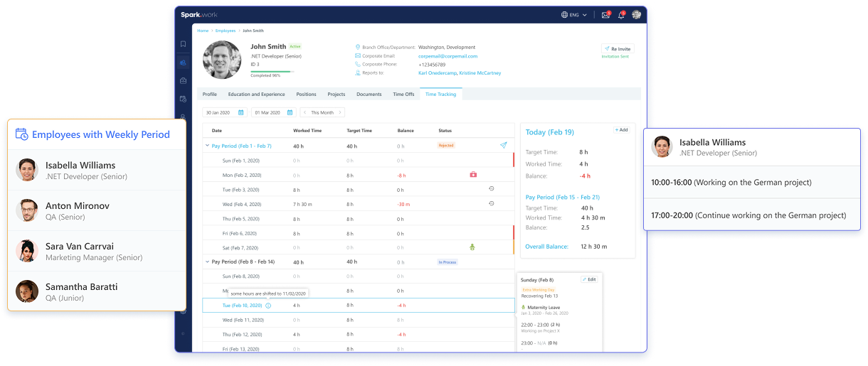Image resolution: width=868 pixels, height=366 pixels.
Task: Select Samantha Baratti in Weekly Period list
Action: pyautogui.click(x=97, y=291)
